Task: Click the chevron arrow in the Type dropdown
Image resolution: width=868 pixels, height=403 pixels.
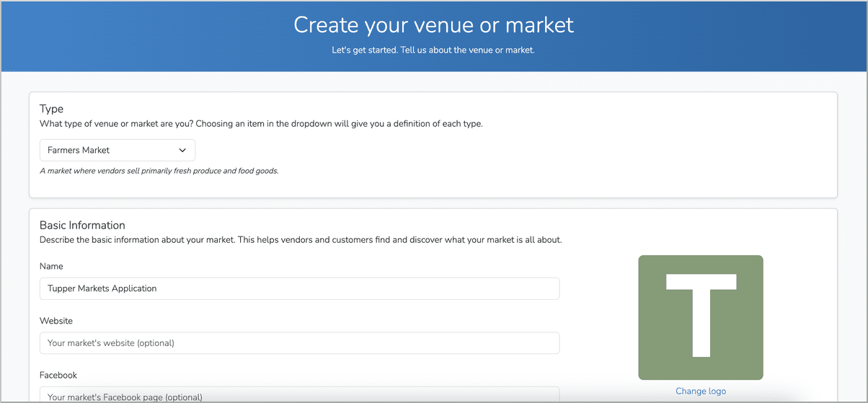Action: coord(182,151)
